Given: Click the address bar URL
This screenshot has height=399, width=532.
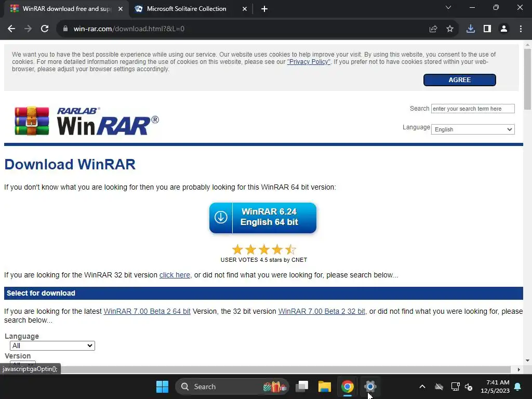Looking at the screenshot, I should pyautogui.click(x=129, y=29).
